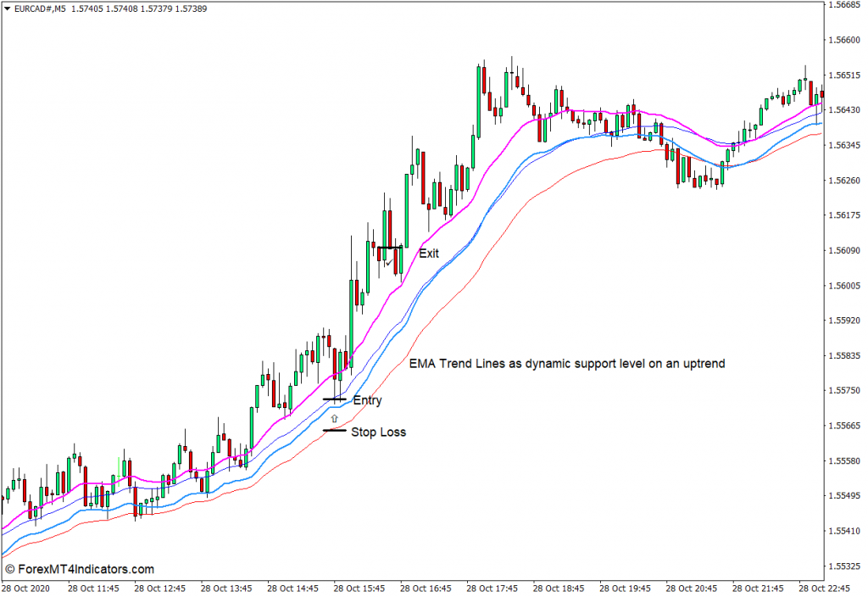The width and height of the screenshot is (868, 597).
Task: Select the 'Entry' annotation label
Action: (x=368, y=400)
